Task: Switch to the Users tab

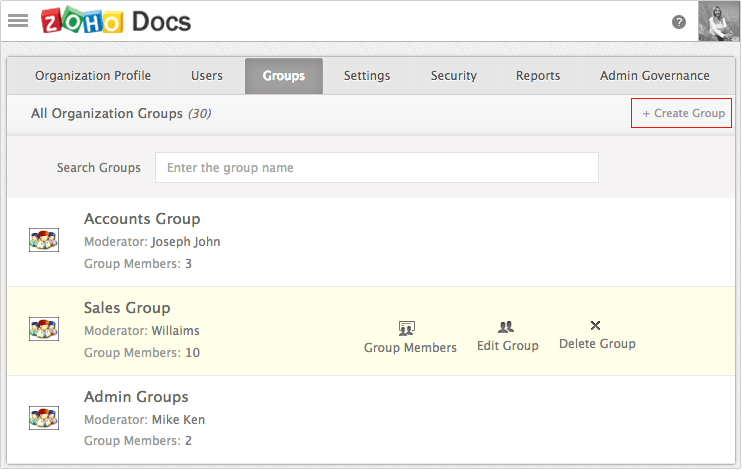Action: click(207, 76)
